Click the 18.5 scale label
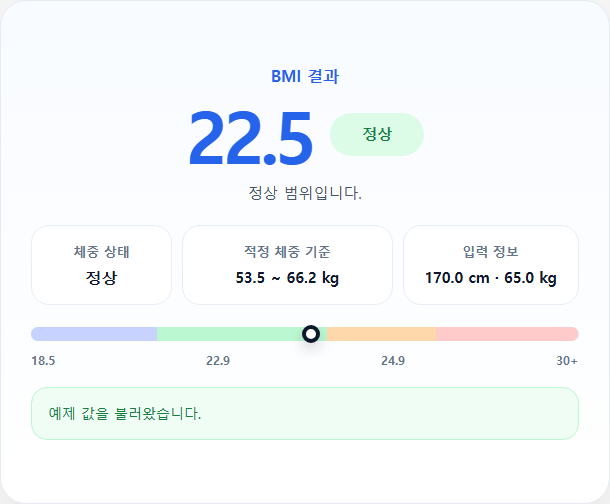Image resolution: width=610 pixels, height=504 pixels. click(x=43, y=361)
